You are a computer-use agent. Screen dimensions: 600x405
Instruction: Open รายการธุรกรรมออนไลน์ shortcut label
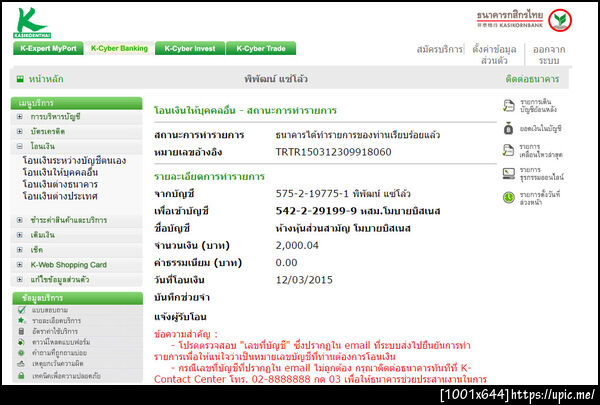point(541,173)
